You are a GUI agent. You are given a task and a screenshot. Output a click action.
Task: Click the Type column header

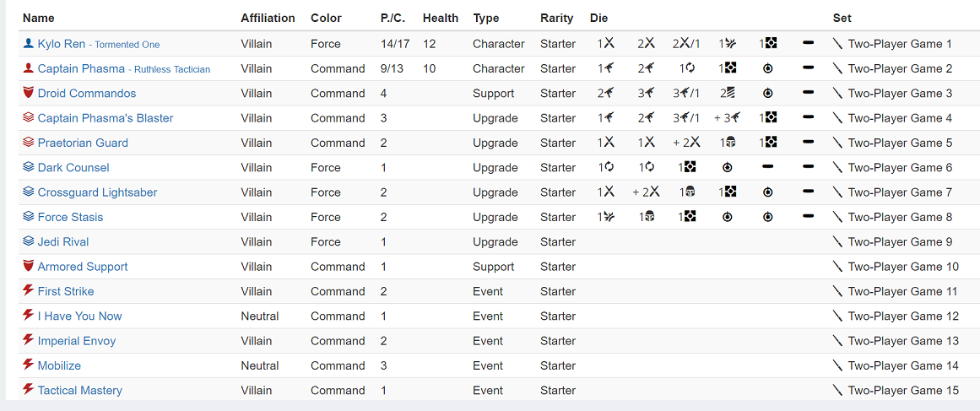point(486,18)
